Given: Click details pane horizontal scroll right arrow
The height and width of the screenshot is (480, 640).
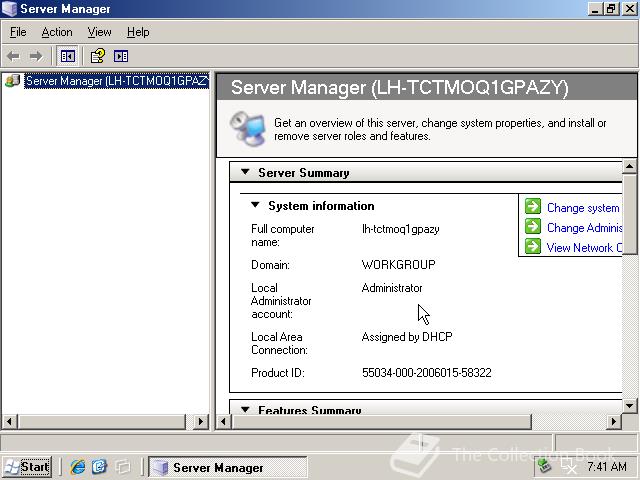Looking at the screenshot, I should click(x=613, y=421).
